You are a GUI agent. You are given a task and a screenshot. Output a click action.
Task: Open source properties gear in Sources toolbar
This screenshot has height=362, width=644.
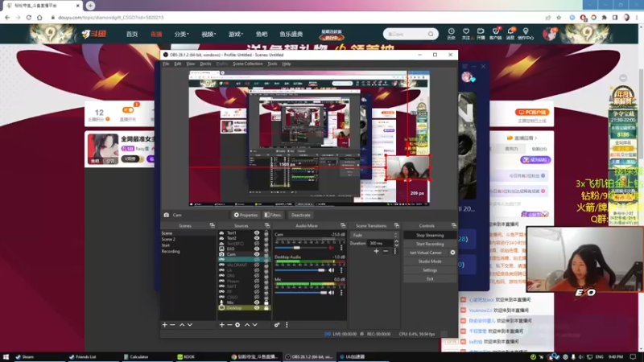(x=237, y=325)
